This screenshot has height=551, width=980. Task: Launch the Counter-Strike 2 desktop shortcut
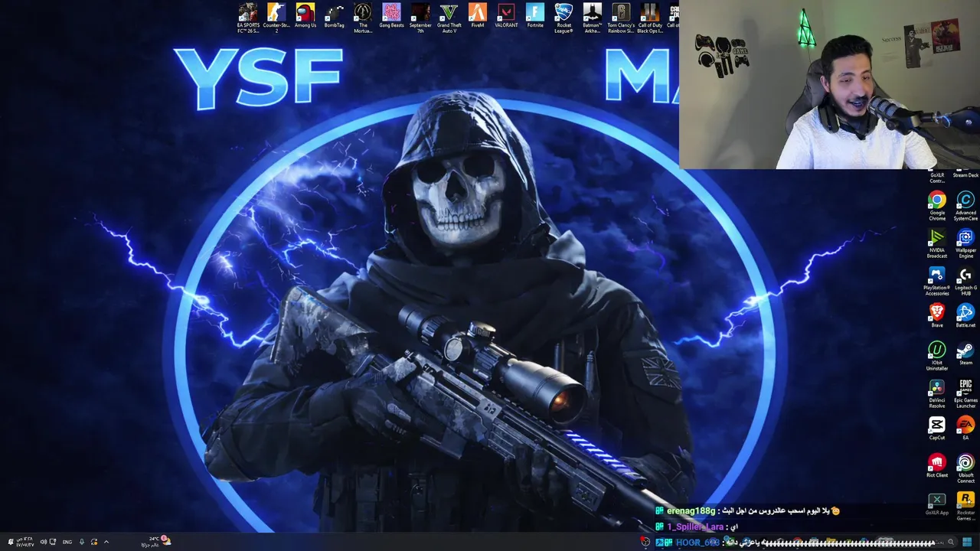click(276, 18)
